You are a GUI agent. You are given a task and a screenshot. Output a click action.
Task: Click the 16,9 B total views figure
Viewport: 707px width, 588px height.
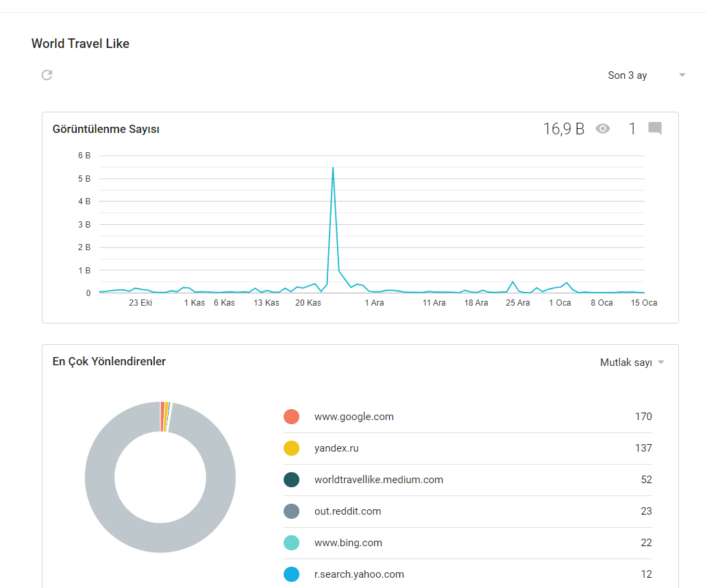[564, 129]
